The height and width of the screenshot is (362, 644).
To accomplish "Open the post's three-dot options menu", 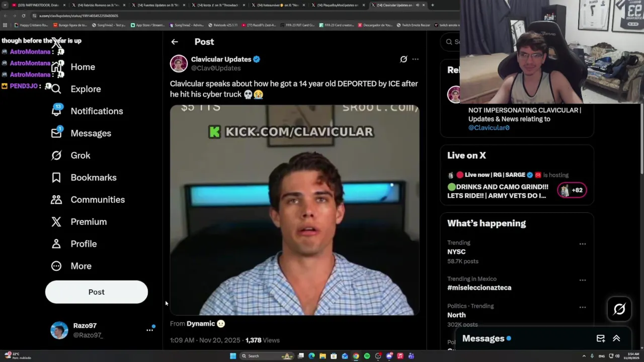I will (x=415, y=59).
